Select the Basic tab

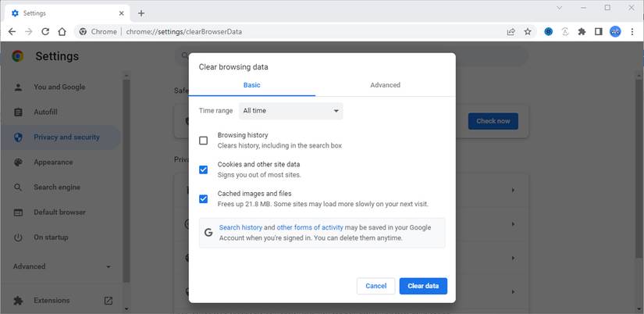251,85
